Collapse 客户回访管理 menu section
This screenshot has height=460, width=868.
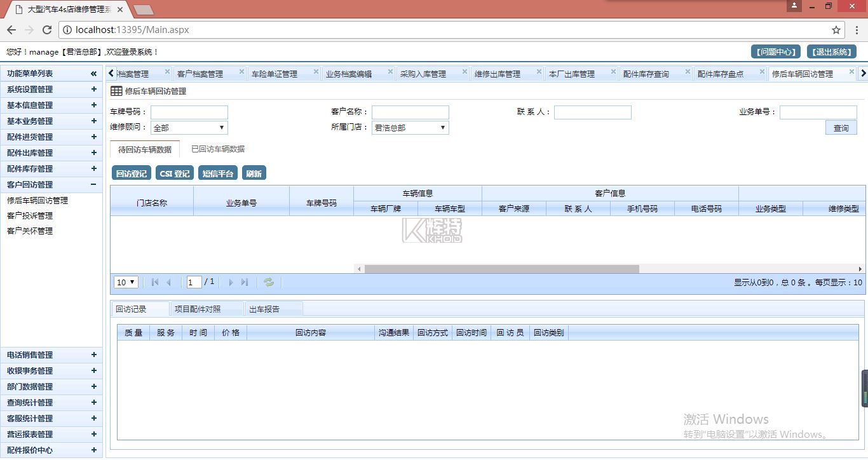pyautogui.click(x=93, y=185)
